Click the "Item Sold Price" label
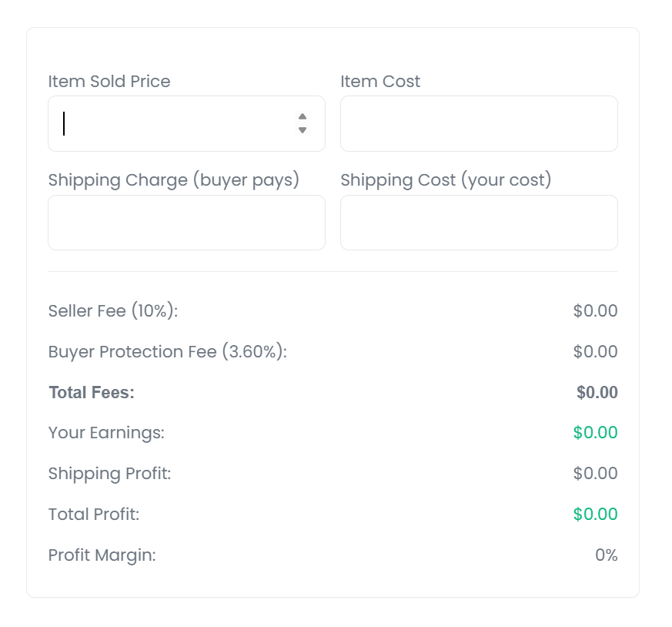This screenshot has width=672, height=627. coord(109,82)
